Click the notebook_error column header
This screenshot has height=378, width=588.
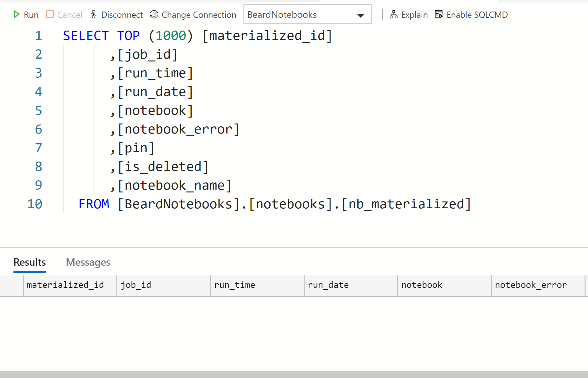(531, 285)
